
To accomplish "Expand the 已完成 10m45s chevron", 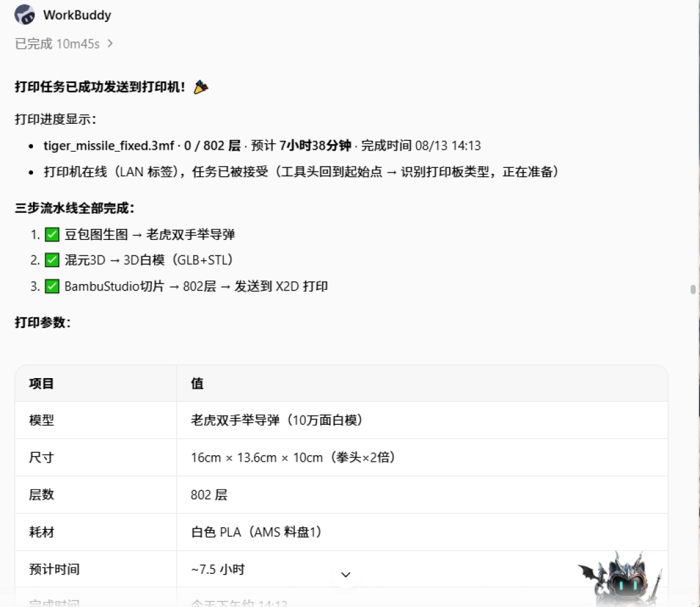I will point(110,43).
